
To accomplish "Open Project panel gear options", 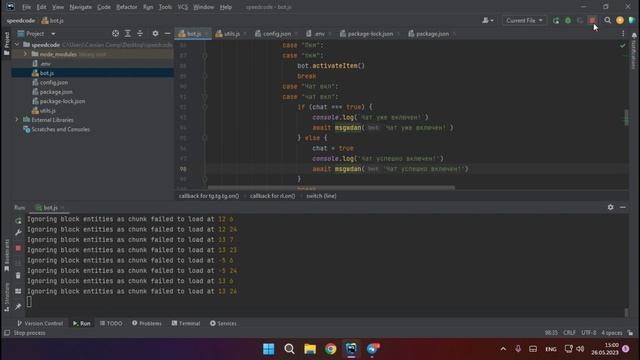I will coord(155,33).
